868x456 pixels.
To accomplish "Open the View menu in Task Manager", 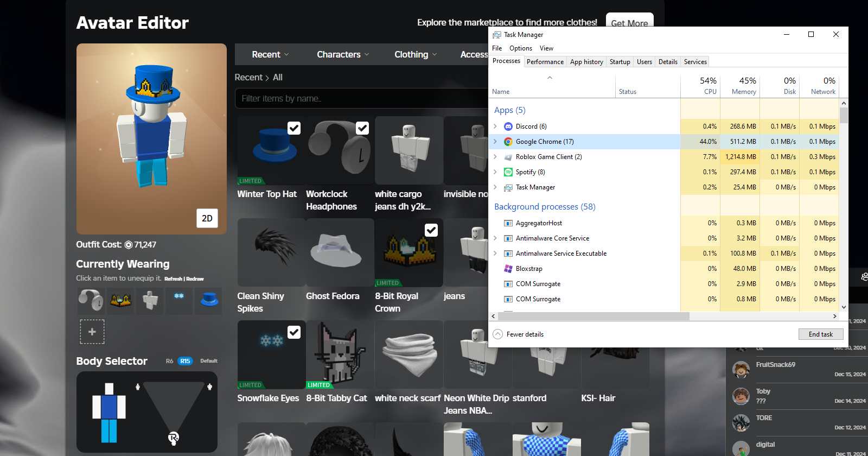I will 546,48.
